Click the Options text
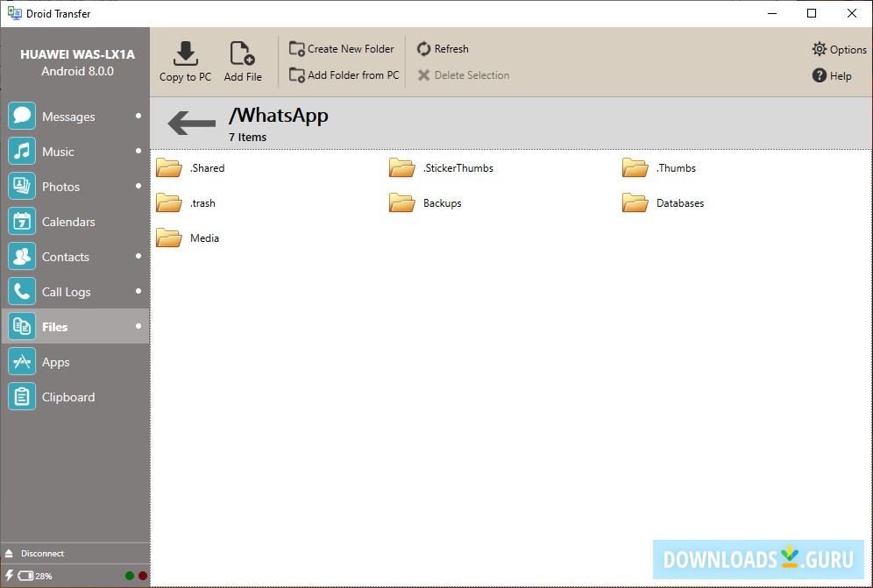This screenshot has width=873, height=588. (848, 50)
